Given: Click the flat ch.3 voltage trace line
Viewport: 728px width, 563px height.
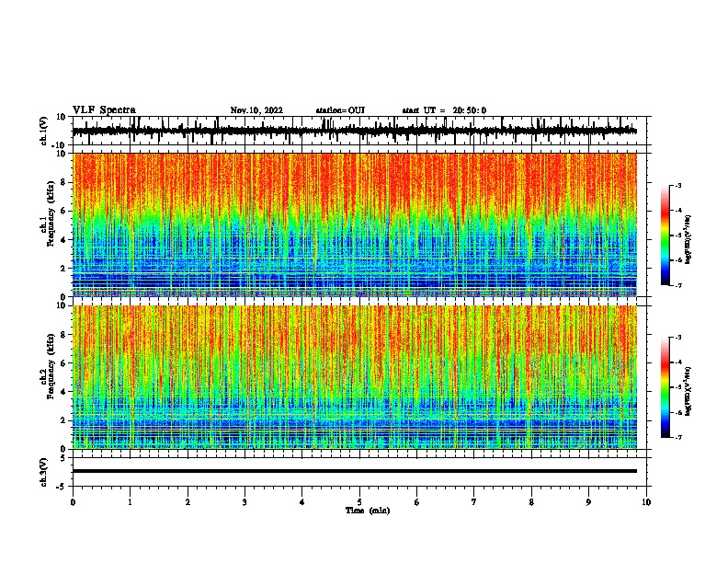Looking at the screenshot, I should click(355, 471).
